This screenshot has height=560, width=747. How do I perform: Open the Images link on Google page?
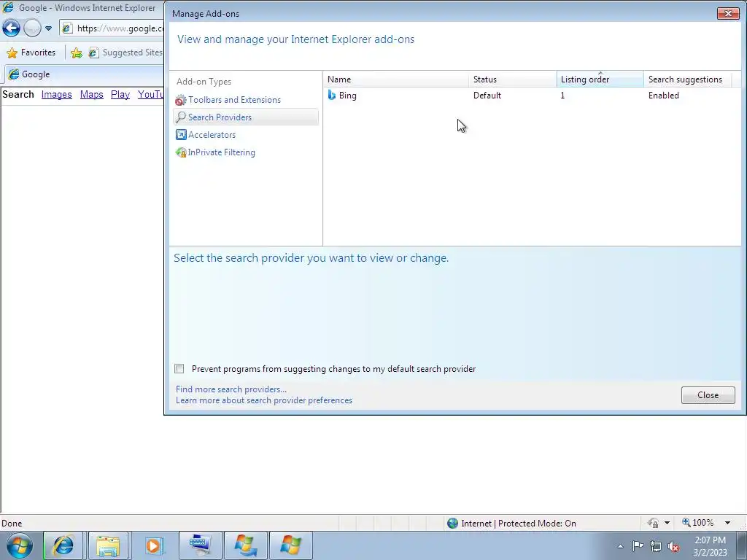click(56, 94)
